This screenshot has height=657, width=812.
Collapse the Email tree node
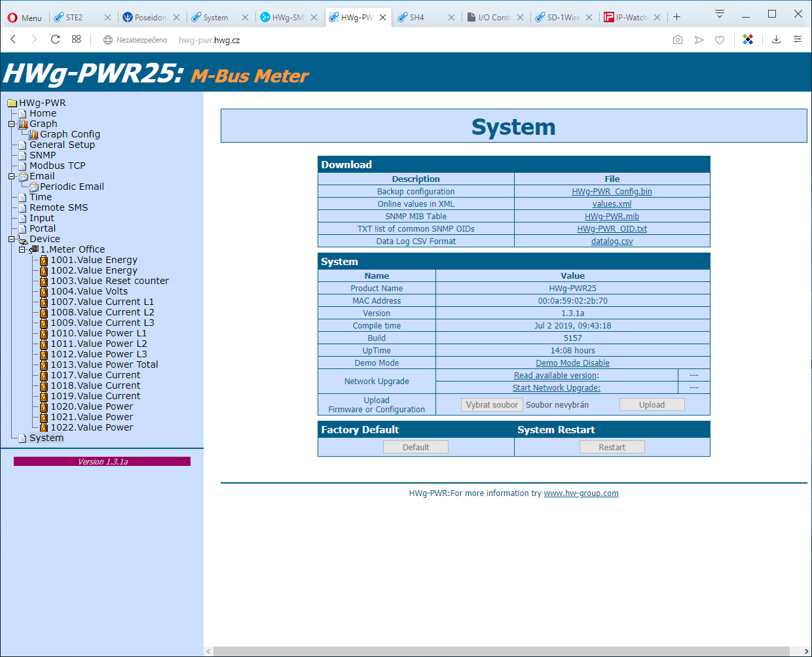click(11, 176)
